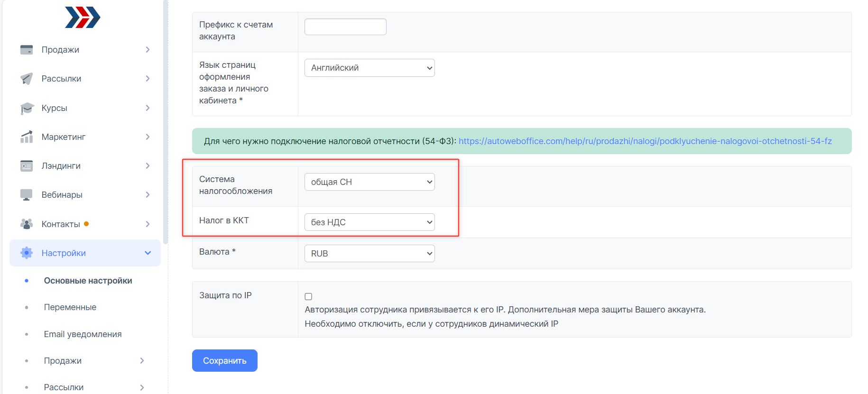Click the Курсы graduation cap icon
Image resolution: width=868 pixels, height=394 pixels.
(x=27, y=108)
